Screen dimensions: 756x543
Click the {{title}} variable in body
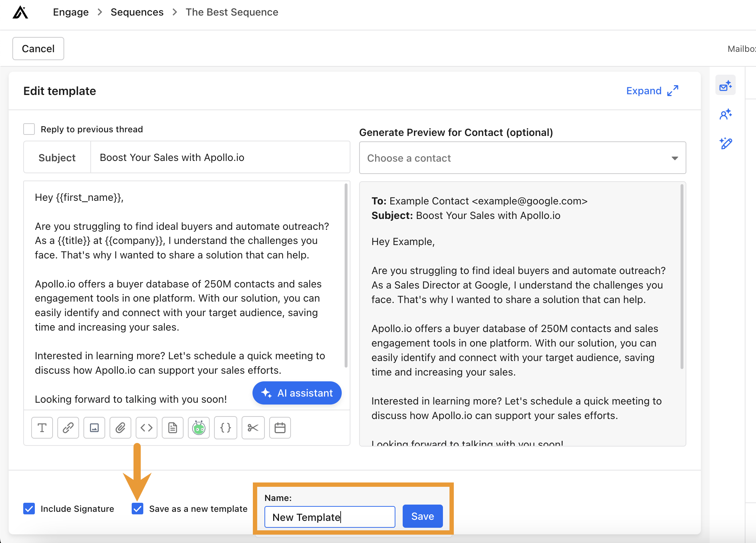74,240
